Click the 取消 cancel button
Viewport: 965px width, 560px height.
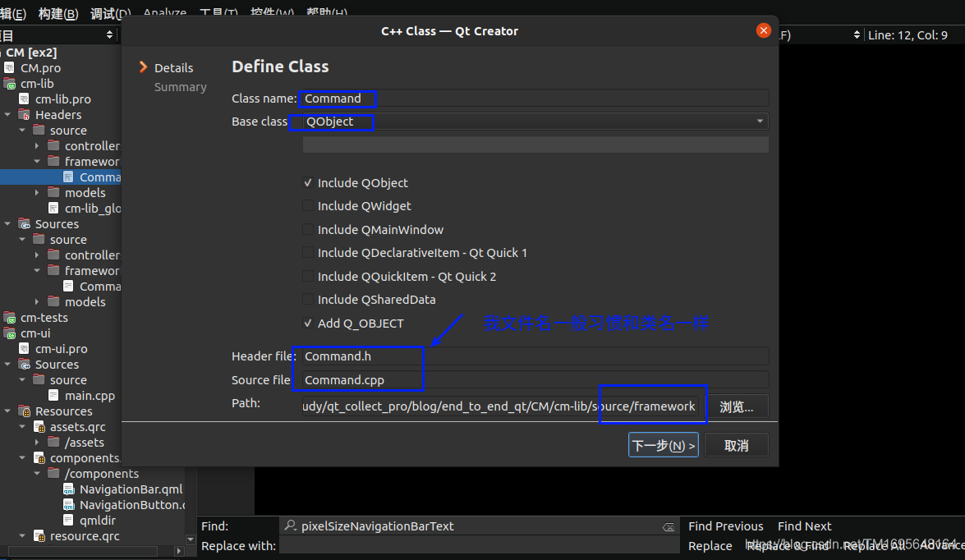pos(737,445)
